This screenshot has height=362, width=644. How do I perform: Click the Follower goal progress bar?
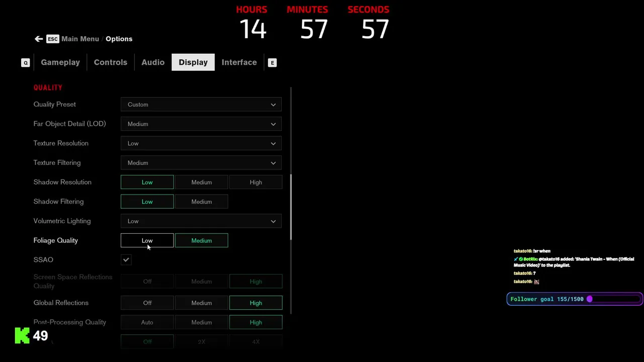coord(574,299)
